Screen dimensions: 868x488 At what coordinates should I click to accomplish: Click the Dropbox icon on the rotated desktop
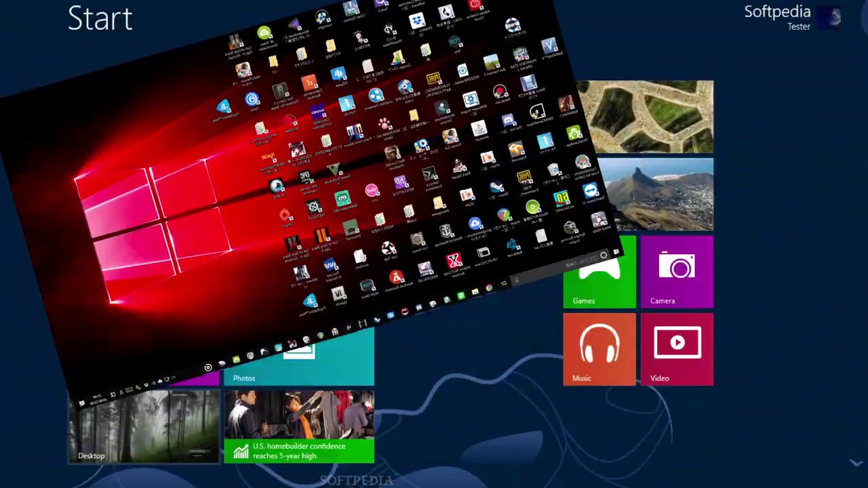pyautogui.click(x=417, y=21)
